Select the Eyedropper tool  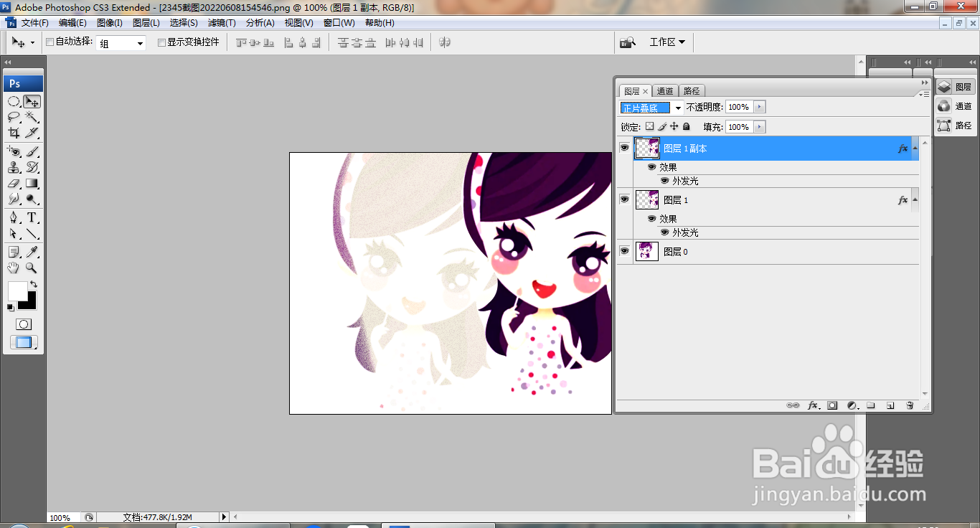32,252
